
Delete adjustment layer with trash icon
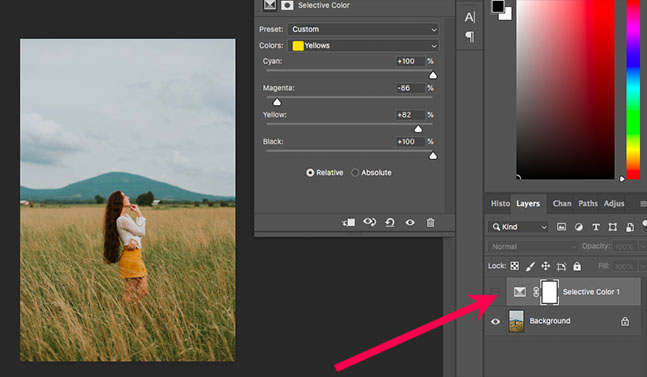click(430, 223)
